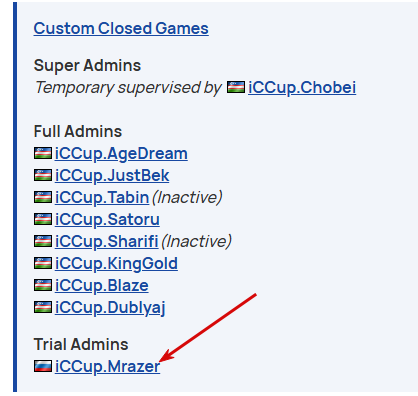418x396 pixels.
Task: Open iCCup.Blaze profile link
Action: click(x=102, y=286)
